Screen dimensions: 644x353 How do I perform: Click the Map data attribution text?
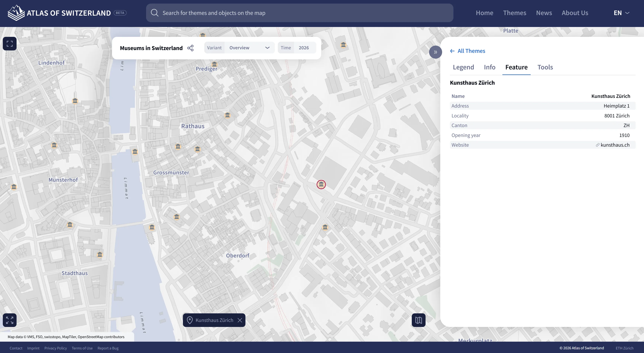point(66,337)
